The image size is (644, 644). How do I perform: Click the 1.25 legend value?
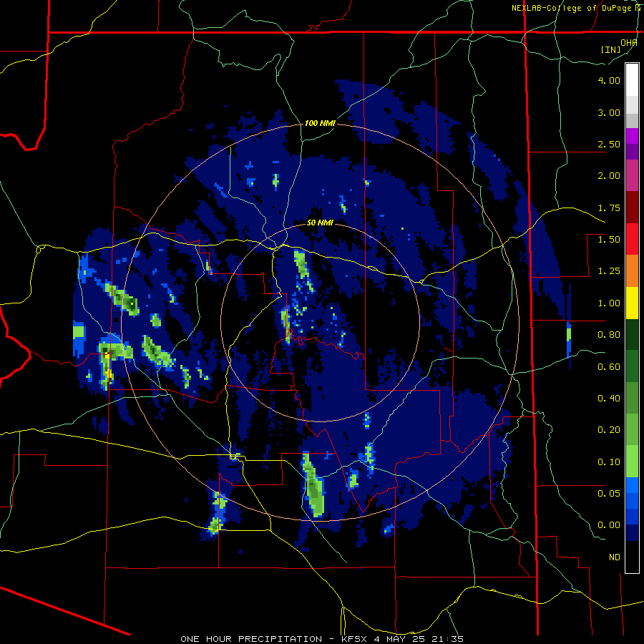click(x=609, y=271)
